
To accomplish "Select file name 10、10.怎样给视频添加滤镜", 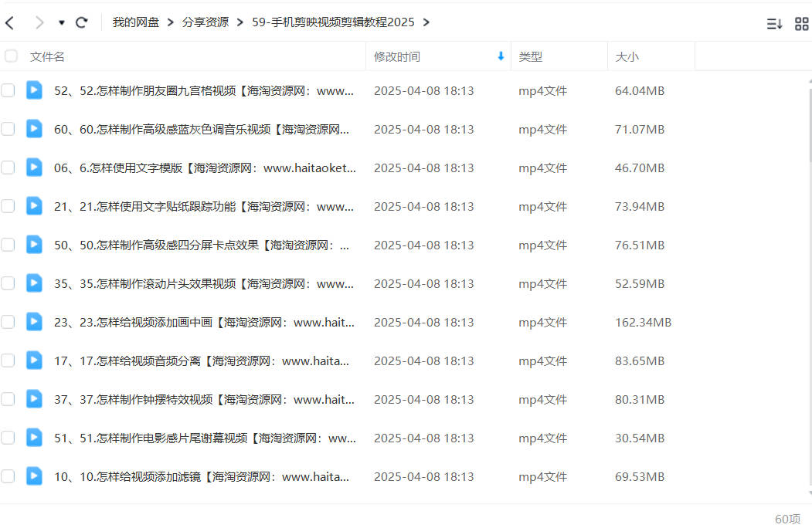I will click(202, 477).
